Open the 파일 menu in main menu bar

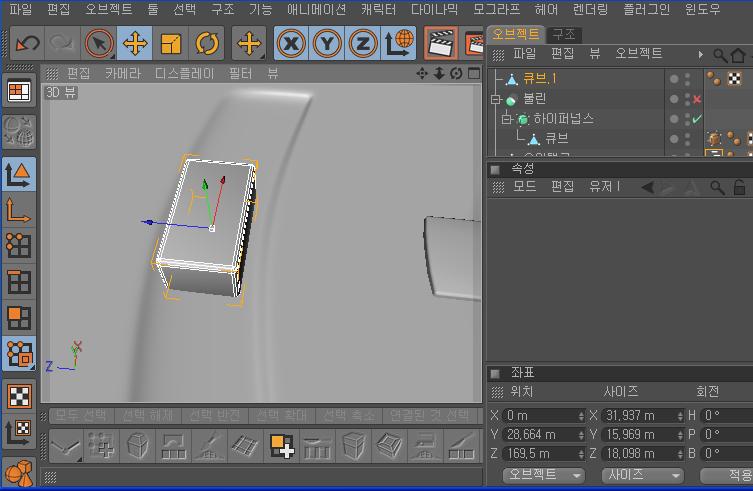[x=21, y=9]
